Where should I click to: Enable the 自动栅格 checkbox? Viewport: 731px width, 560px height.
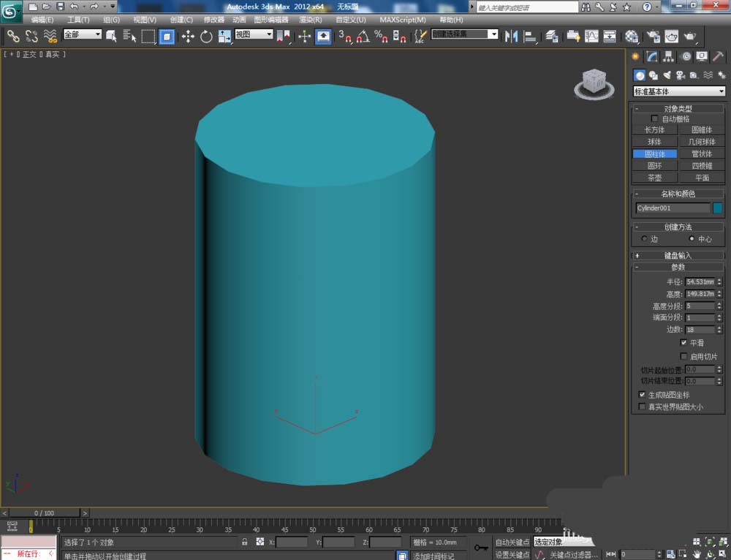click(655, 118)
